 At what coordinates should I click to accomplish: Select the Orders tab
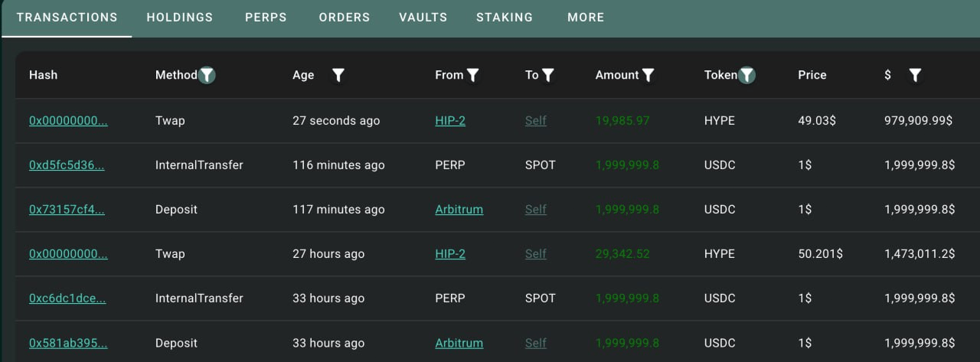click(345, 17)
